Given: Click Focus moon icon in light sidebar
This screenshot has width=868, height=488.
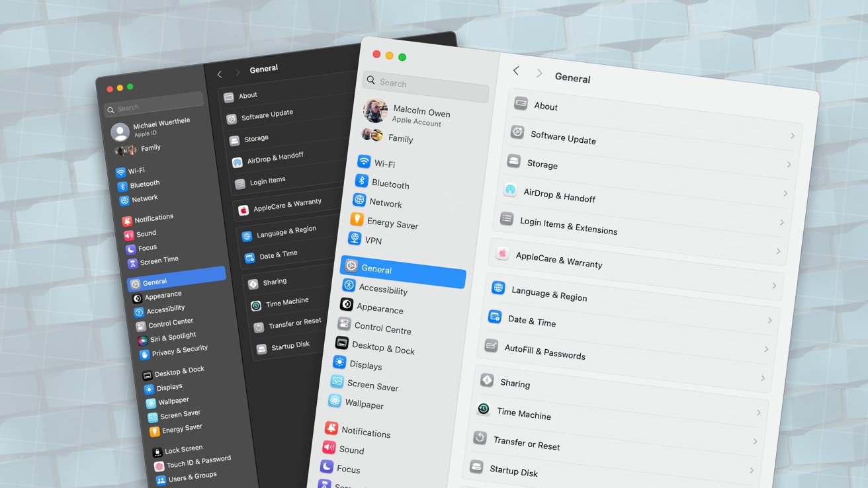Looking at the screenshot, I should click(327, 467).
